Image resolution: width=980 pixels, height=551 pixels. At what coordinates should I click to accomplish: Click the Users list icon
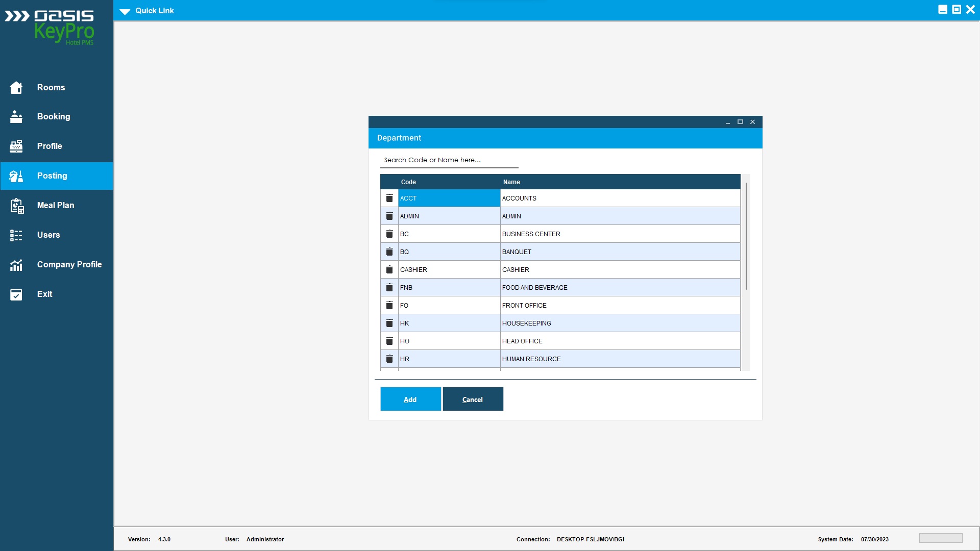coord(16,235)
